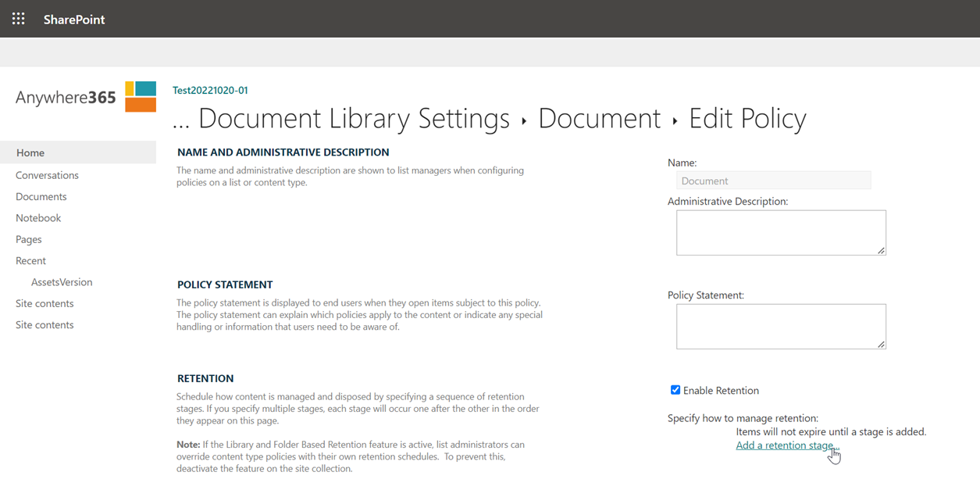Select Home in the left navigation

point(30,153)
